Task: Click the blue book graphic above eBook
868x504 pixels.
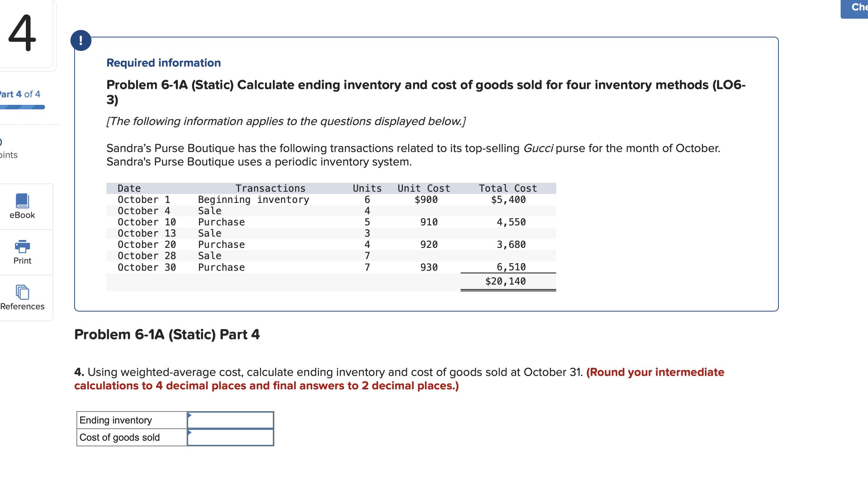Action: click(x=22, y=201)
